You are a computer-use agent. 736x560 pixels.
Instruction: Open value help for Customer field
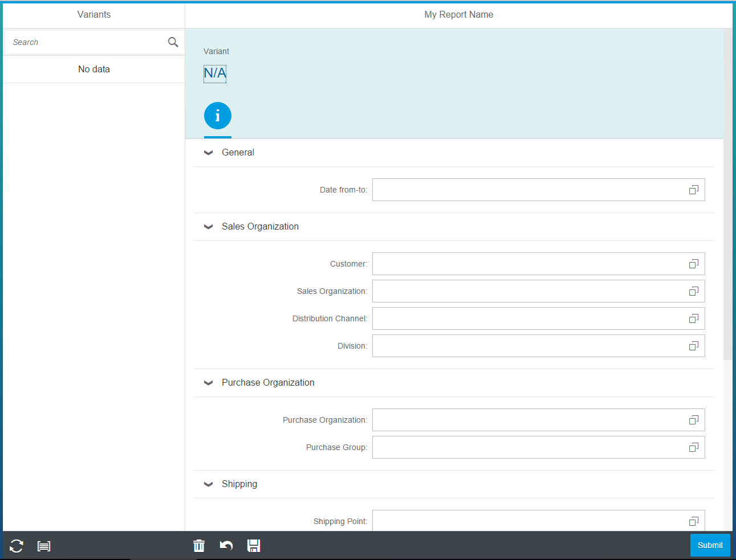click(693, 264)
